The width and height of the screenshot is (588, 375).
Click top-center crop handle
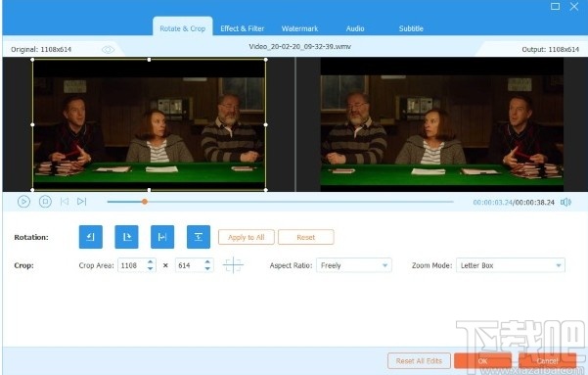click(150, 60)
